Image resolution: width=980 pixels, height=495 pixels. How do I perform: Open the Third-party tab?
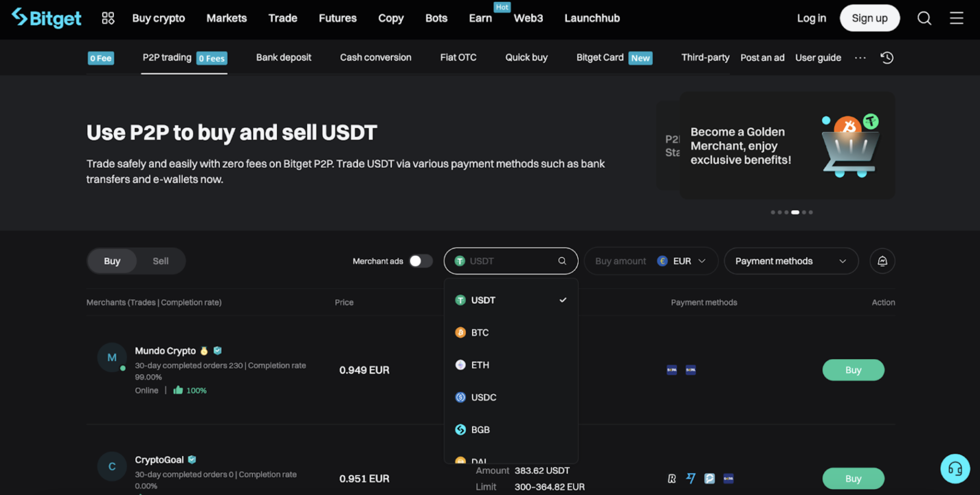click(x=705, y=57)
